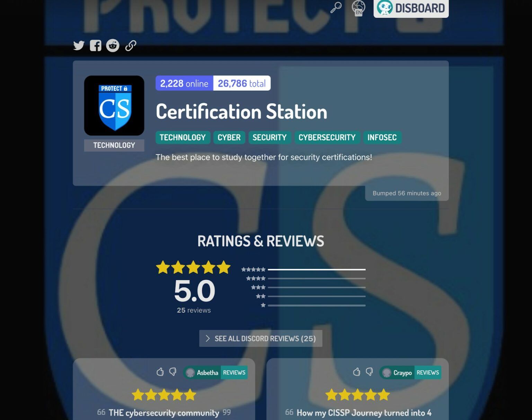The height and width of the screenshot is (420, 532).
Task: Thumbs up Craypo's review
Action: [356, 372]
